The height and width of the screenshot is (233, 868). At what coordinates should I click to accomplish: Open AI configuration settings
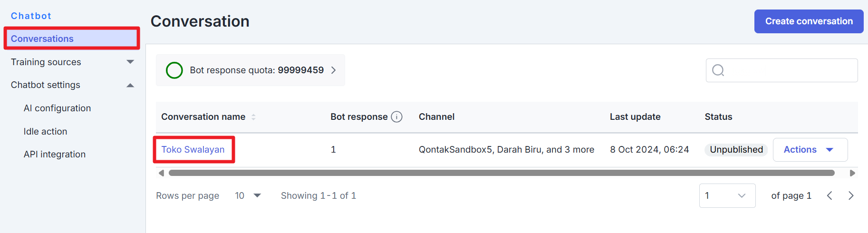coord(57,108)
